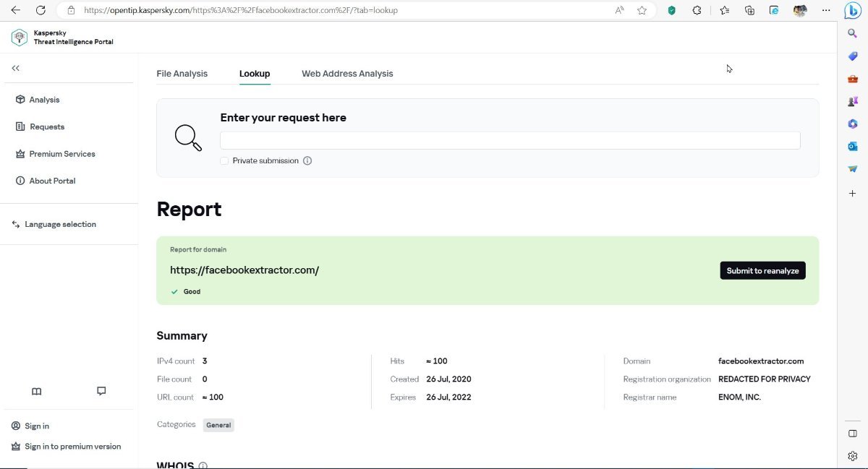The image size is (868, 469).
Task: Open the documentation book icon
Action: pos(37,391)
